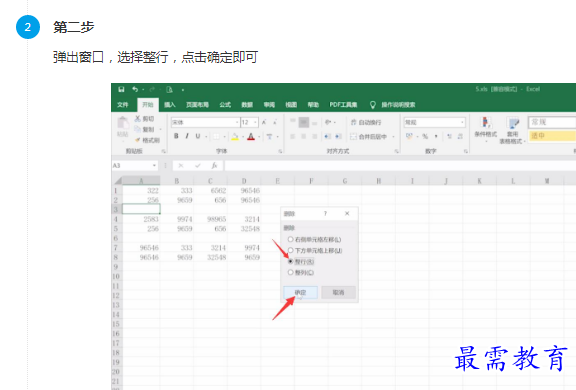
Task: Select shift cells left (右侧单元格左移) radio
Action: pos(291,239)
